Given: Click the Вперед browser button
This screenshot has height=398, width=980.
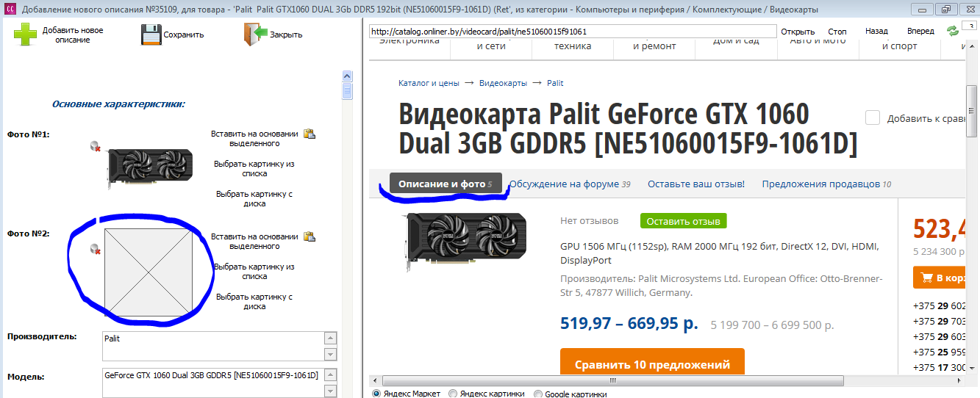Looking at the screenshot, I should click(920, 32).
